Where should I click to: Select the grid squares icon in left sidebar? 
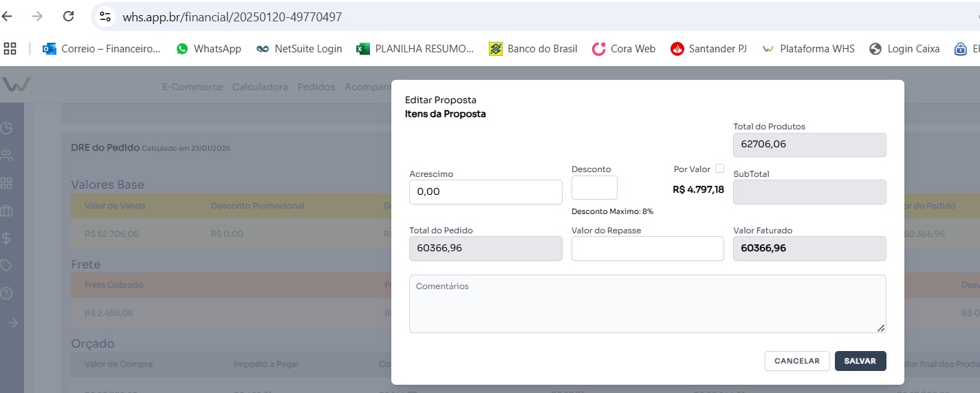pyautogui.click(x=7, y=183)
